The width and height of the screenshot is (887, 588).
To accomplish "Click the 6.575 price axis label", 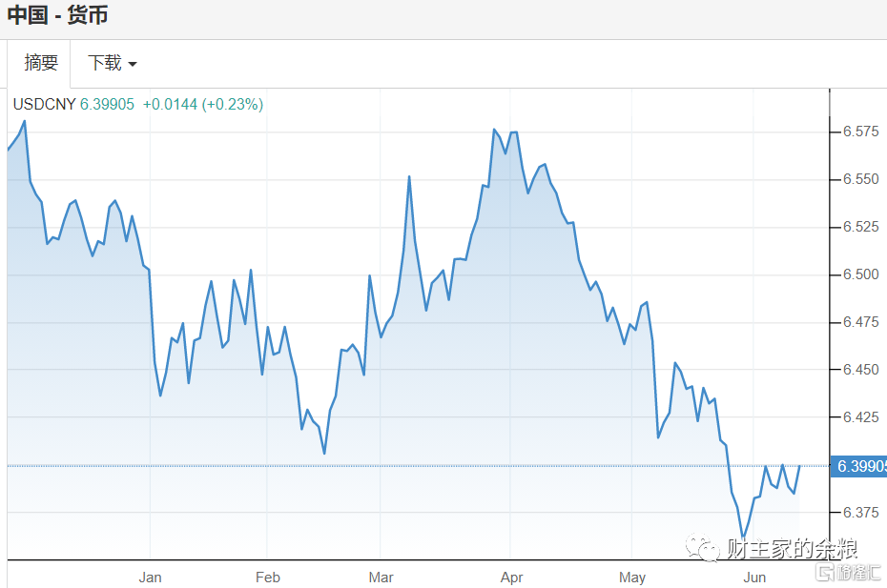I will point(860,132).
